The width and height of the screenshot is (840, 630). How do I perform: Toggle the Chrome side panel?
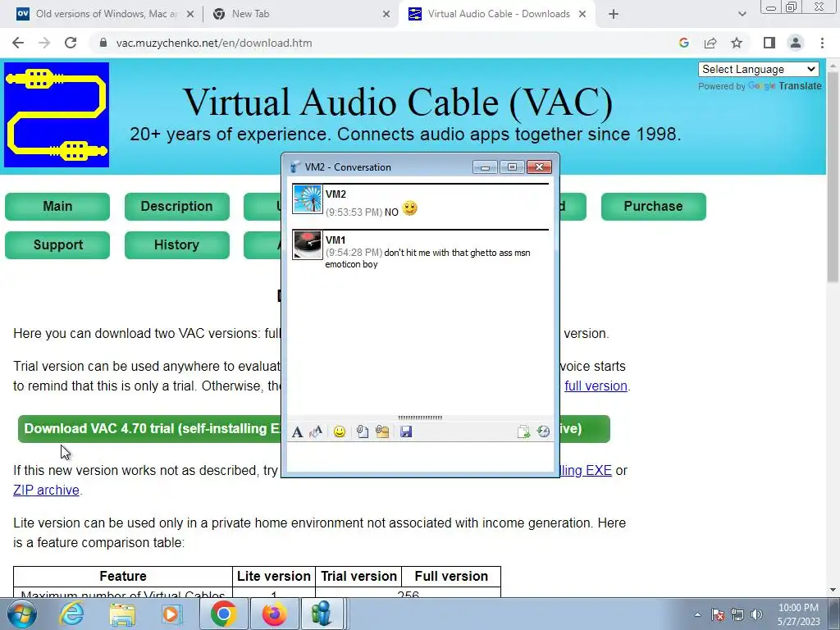tap(769, 43)
